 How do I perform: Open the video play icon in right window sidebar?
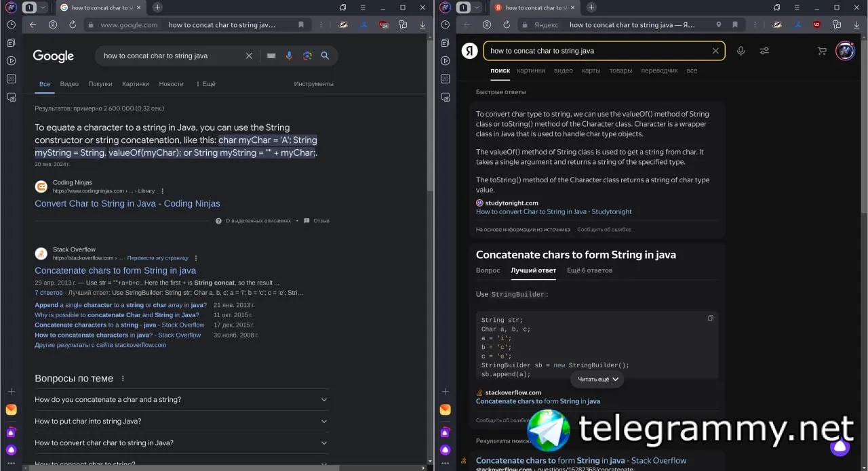(x=445, y=60)
